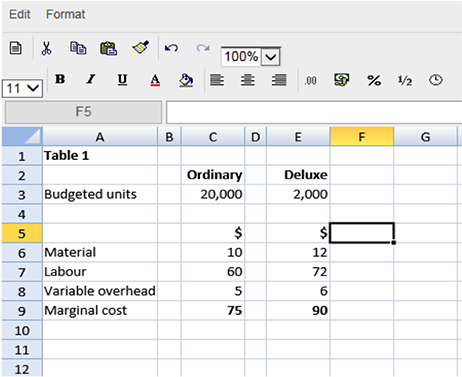Toggle Italic formatting
462x377 pixels.
tap(91, 80)
